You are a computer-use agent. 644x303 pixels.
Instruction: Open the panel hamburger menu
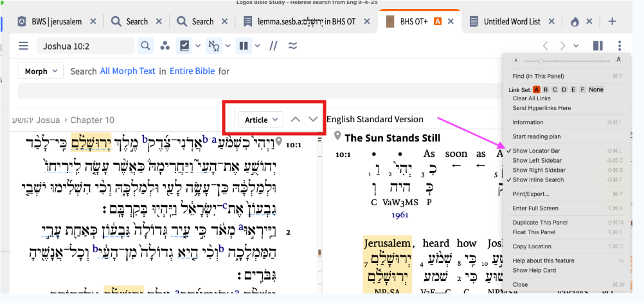23,46
